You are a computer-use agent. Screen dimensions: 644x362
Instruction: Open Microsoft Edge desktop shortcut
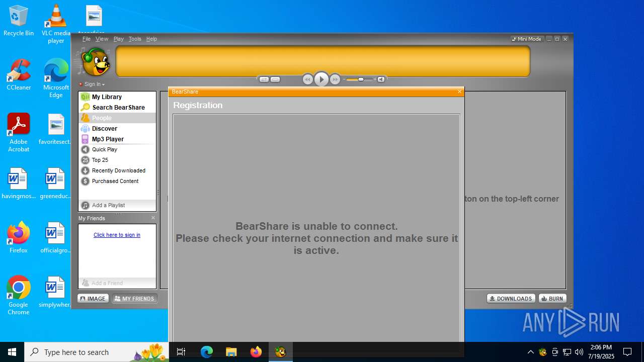pyautogui.click(x=56, y=78)
